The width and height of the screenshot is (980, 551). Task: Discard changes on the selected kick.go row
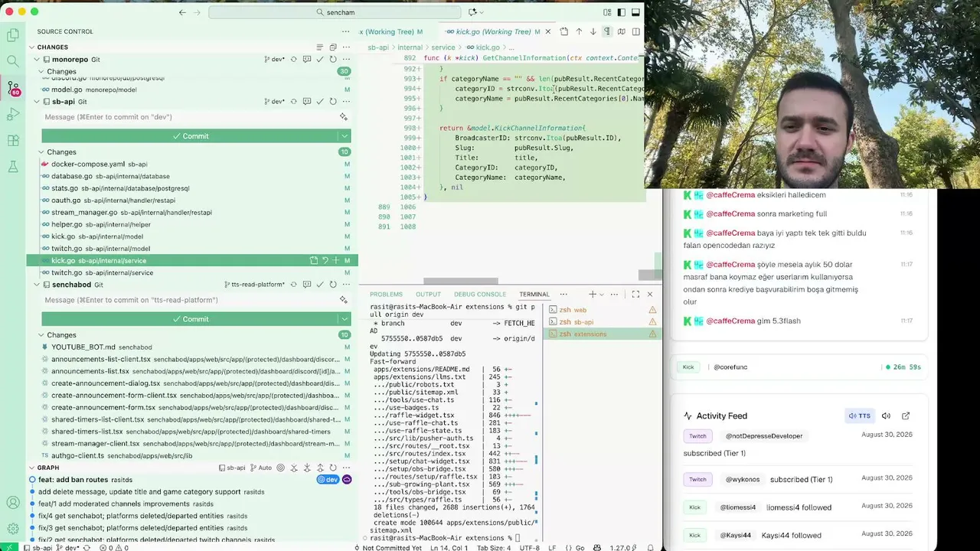tap(325, 260)
